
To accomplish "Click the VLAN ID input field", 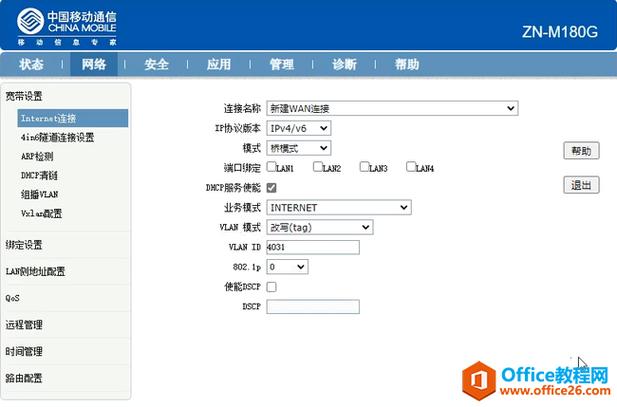I will (x=313, y=247).
